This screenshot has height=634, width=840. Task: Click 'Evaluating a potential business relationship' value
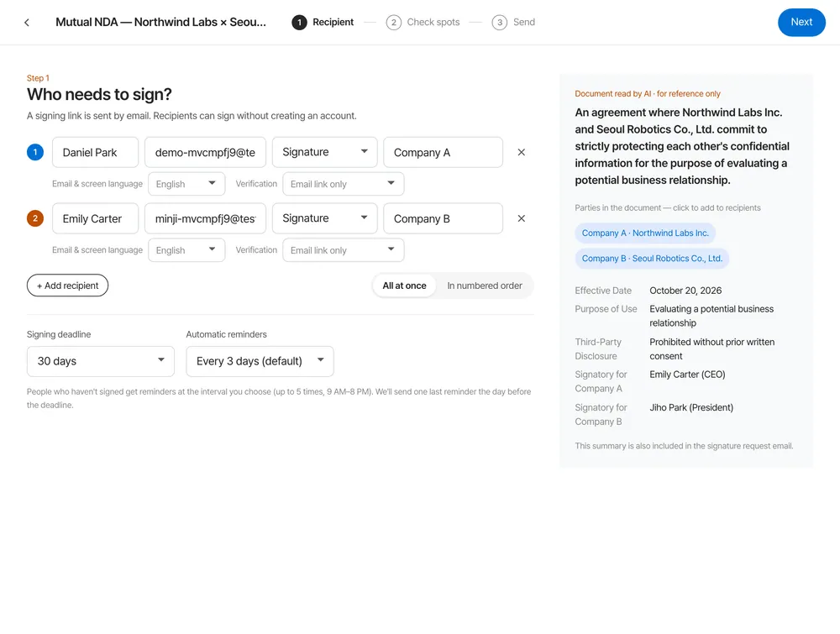(711, 316)
